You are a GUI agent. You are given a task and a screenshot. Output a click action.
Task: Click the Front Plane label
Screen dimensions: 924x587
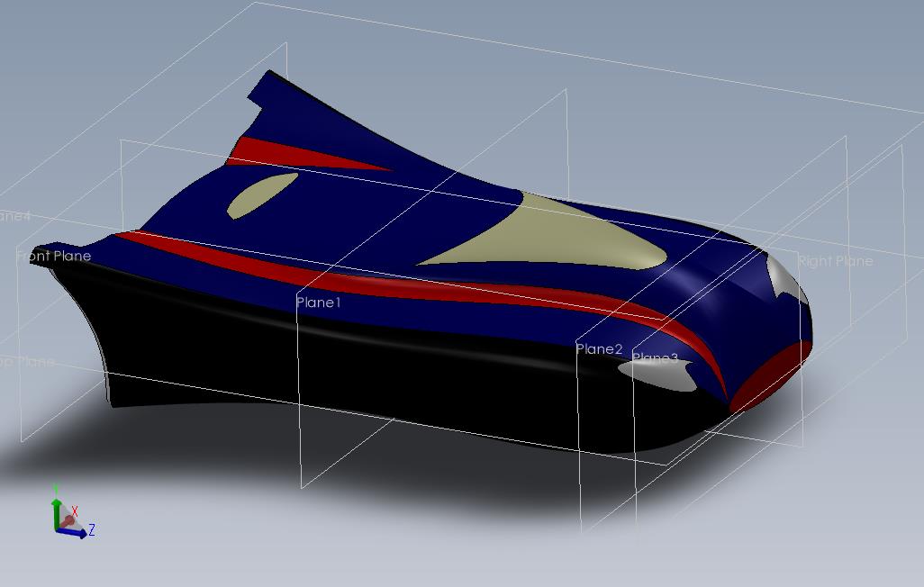(54, 256)
